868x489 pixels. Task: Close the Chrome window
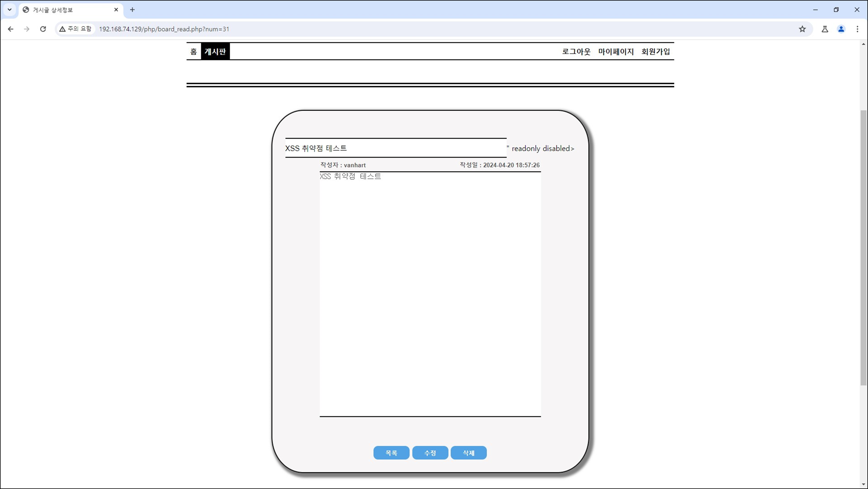click(857, 10)
